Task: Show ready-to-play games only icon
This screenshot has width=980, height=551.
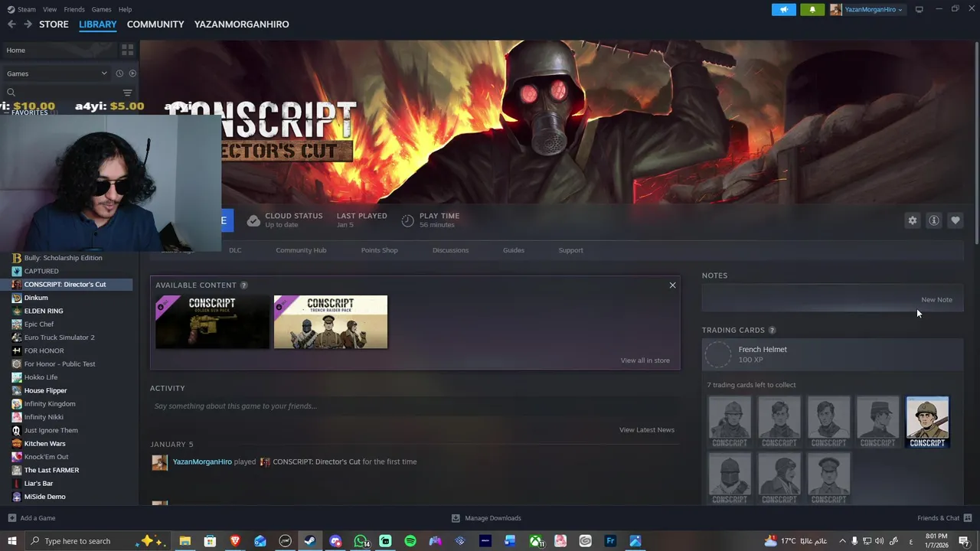Action: (x=132, y=73)
